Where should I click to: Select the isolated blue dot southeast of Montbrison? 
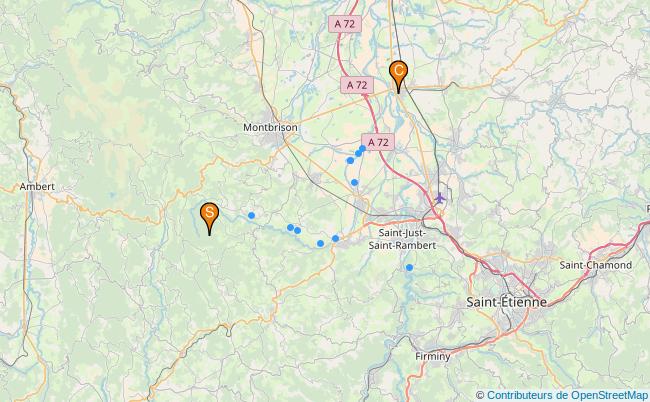click(354, 182)
